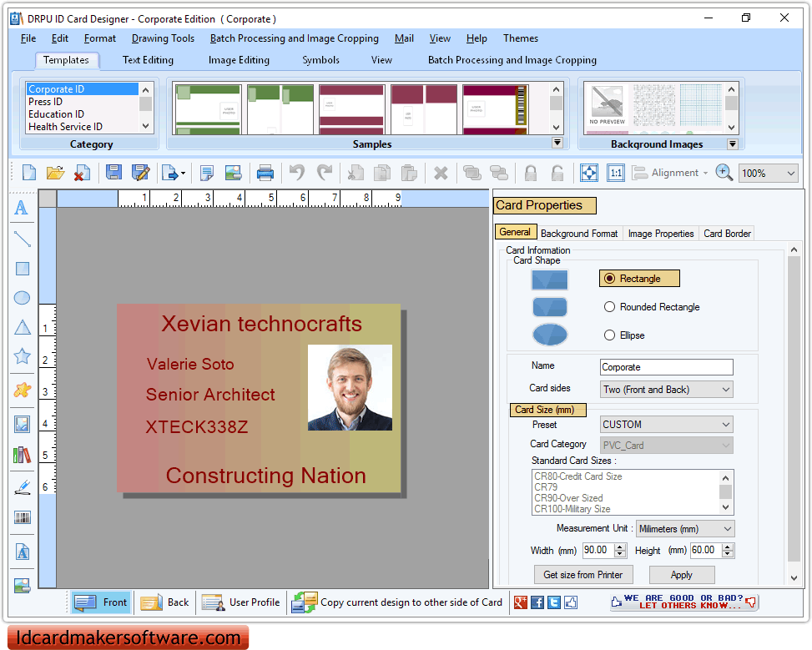Click the Facebook share icon
The width and height of the screenshot is (812, 650).
(x=537, y=602)
